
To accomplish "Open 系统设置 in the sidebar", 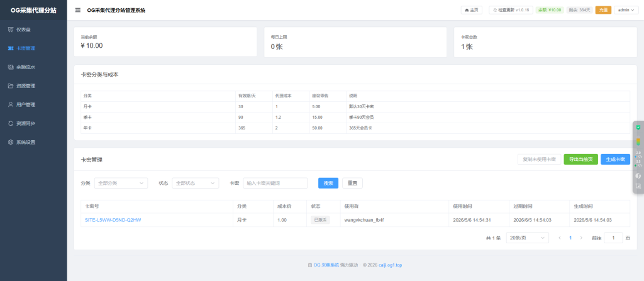I will click(x=33, y=142).
